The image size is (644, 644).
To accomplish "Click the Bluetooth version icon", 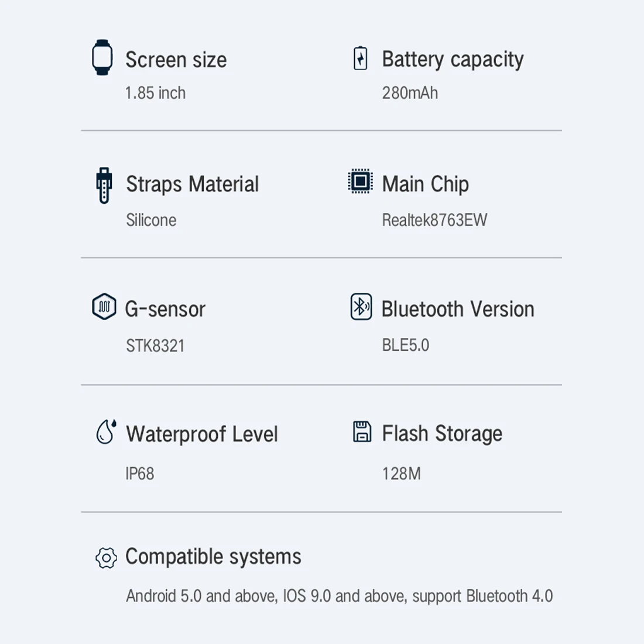I will point(361,307).
